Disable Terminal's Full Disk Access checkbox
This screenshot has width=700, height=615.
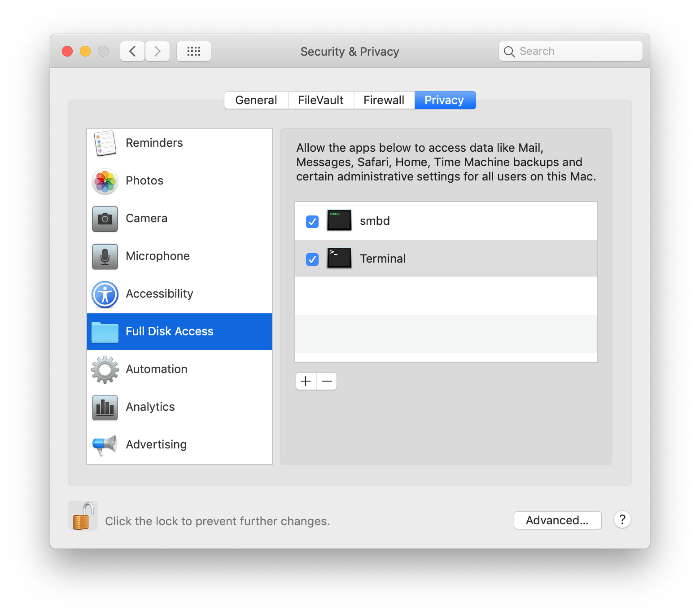tap(312, 259)
